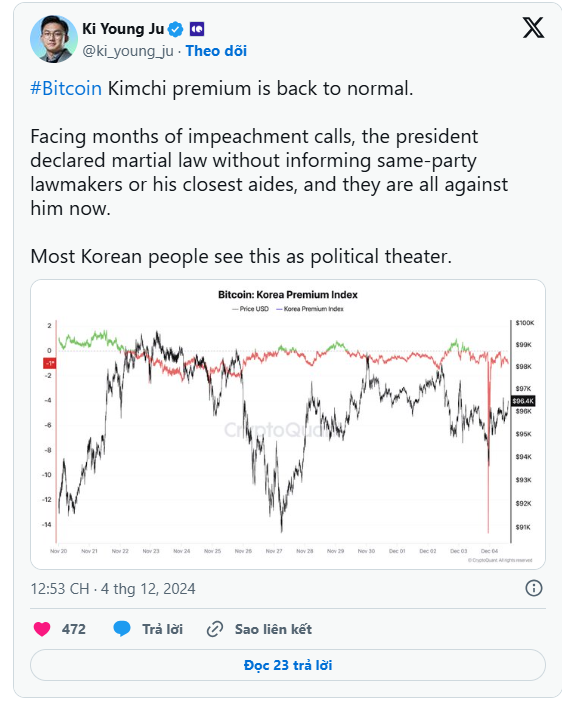Open the Korea Premium Index chart image

tap(288, 424)
